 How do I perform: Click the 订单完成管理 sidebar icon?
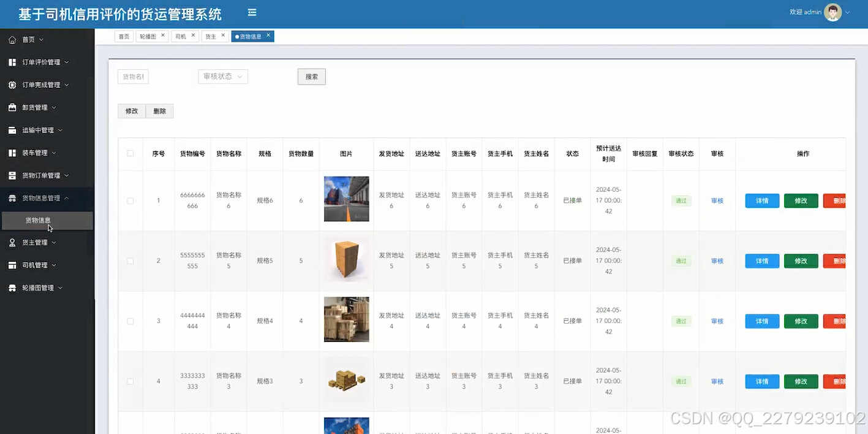[x=12, y=85]
